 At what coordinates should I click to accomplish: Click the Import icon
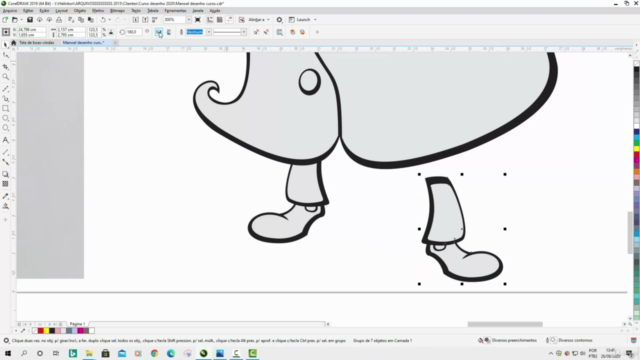[136, 20]
